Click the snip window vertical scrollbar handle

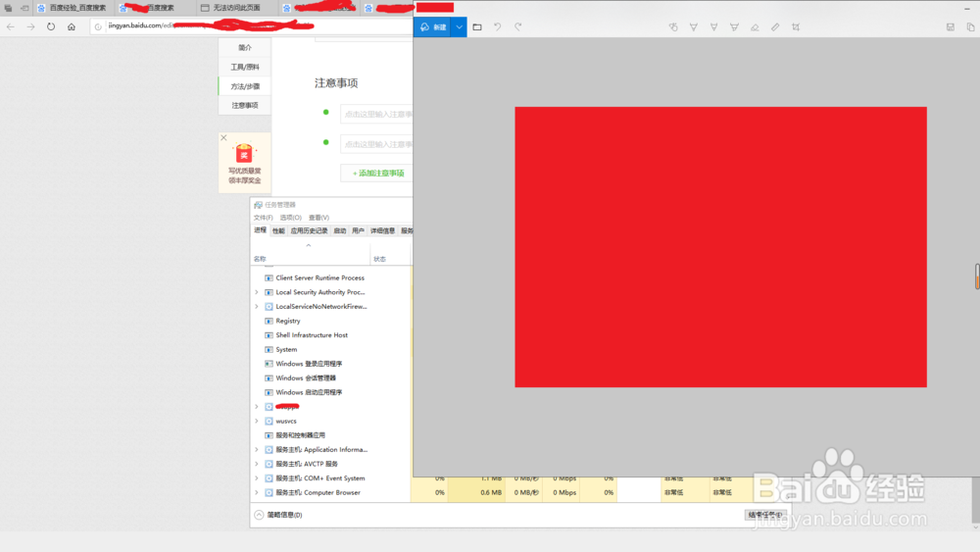pos(977,276)
